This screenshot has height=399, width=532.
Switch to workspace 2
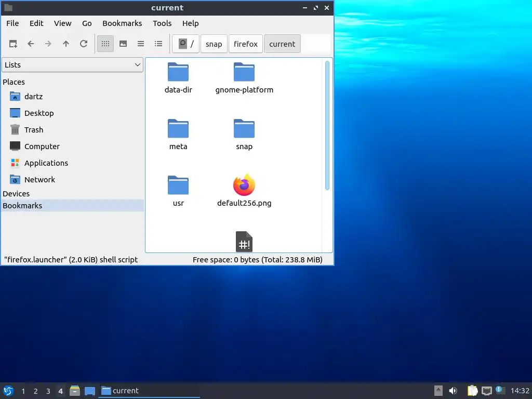[x=36, y=391]
